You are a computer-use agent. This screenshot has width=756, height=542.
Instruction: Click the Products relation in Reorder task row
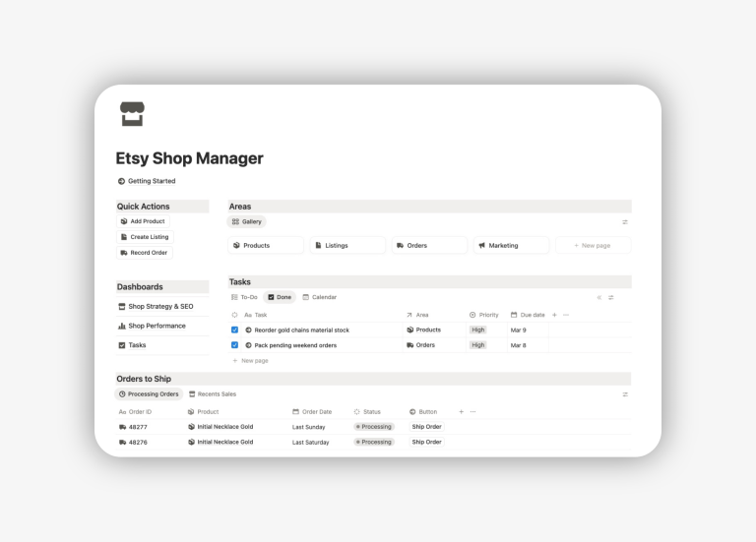tap(424, 330)
